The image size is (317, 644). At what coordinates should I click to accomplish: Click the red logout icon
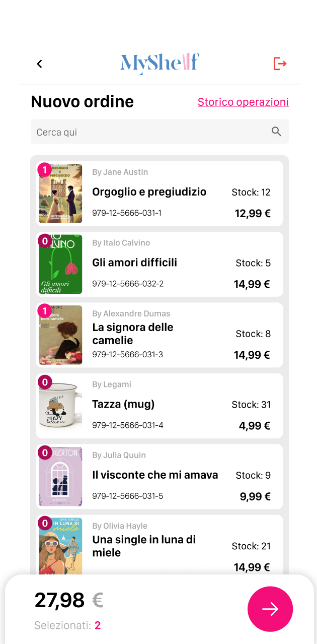[x=280, y=63]
